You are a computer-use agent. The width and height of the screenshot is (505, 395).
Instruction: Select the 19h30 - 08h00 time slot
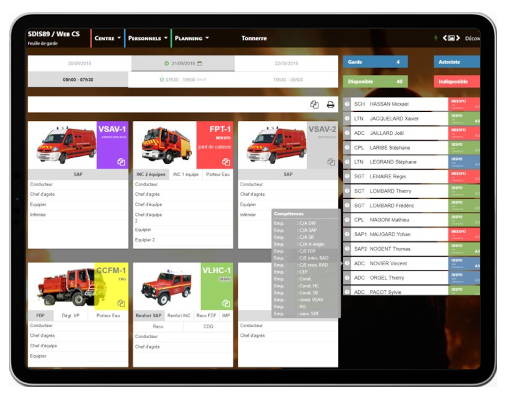pyautogui.click(x=288, y=80)
